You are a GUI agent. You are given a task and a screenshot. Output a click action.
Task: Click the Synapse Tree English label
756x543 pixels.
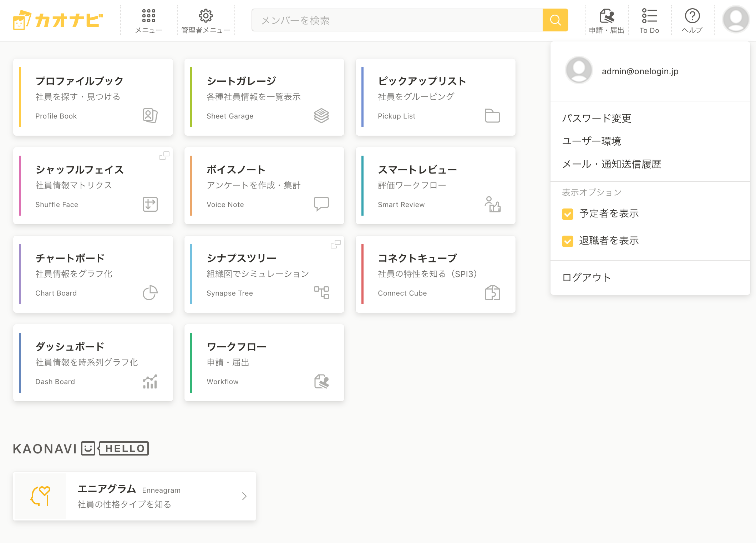pyautogui.click(x=229, y=293)
